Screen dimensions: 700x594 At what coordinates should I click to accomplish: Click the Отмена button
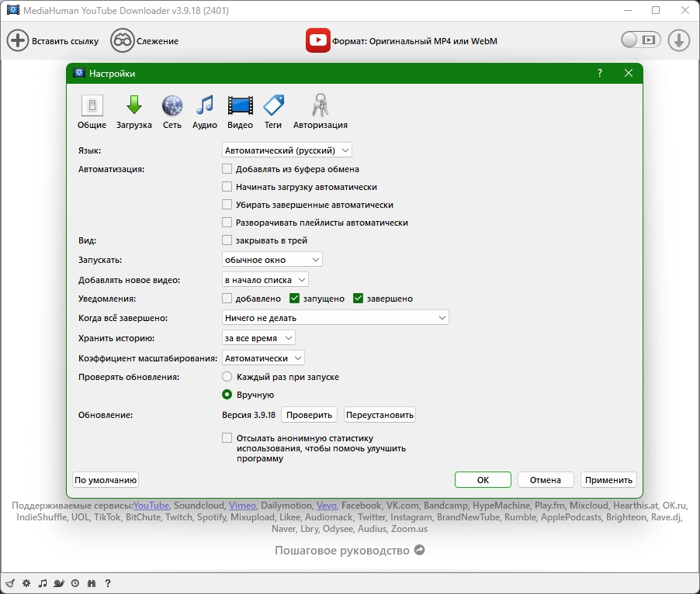(545, 480)
